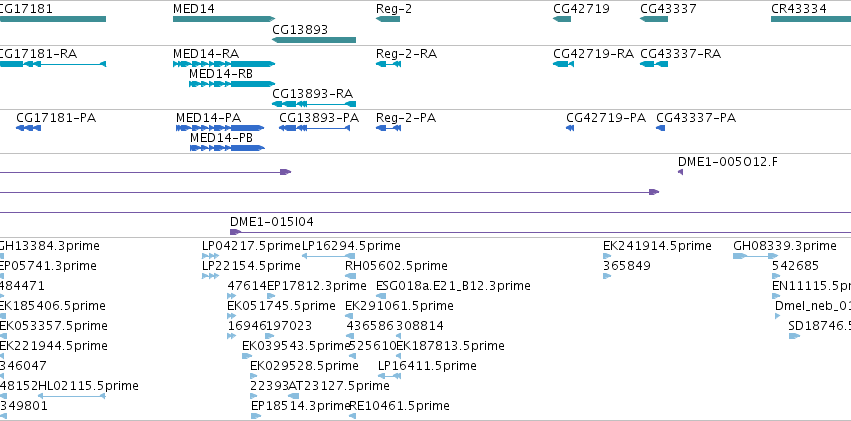Select the Reg-2 gene feature
The height and width of the screenshot is (421, 851).
[x=388, y=19]
